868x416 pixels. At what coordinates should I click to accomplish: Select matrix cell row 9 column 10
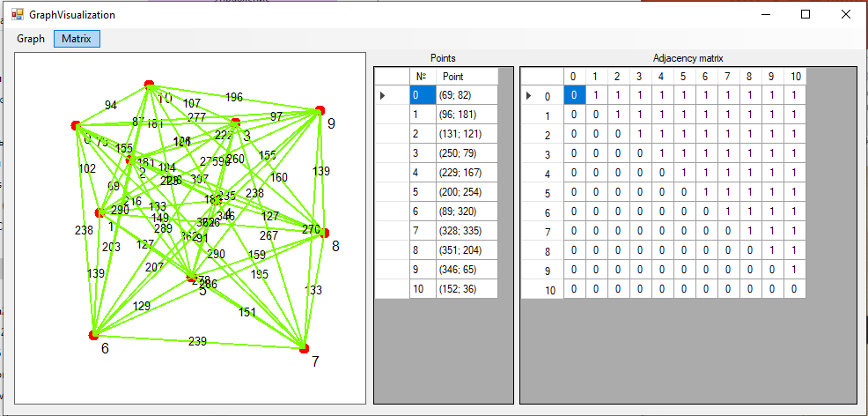click(794, 270)
